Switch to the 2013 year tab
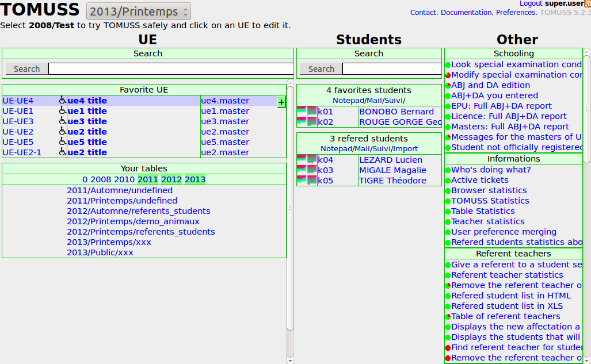Screen dimensions: 591x364 195,179
